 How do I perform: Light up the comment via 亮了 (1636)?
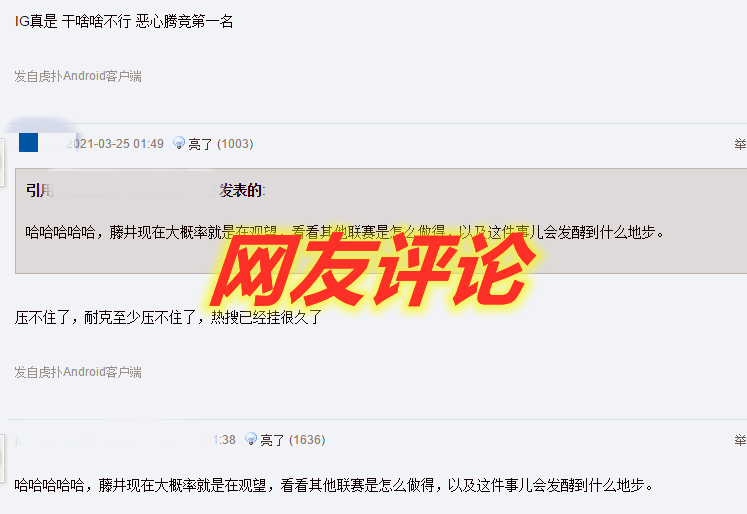[293, 440]
